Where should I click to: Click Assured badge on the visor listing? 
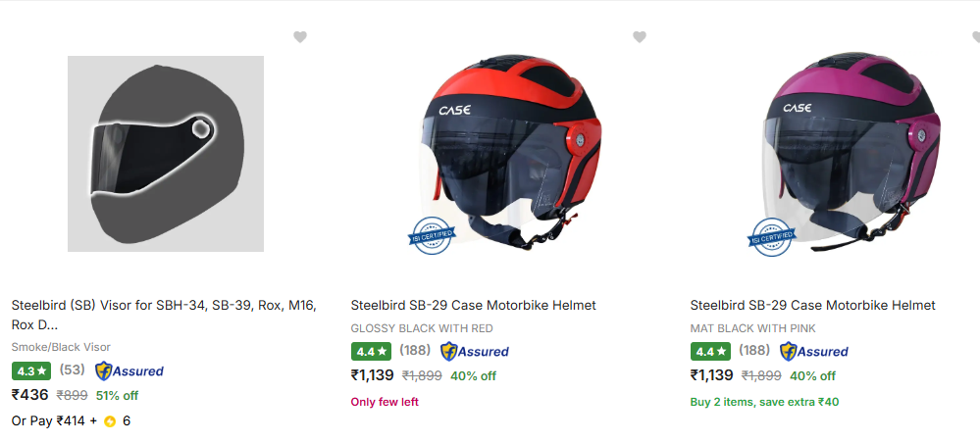pos(129,370)
